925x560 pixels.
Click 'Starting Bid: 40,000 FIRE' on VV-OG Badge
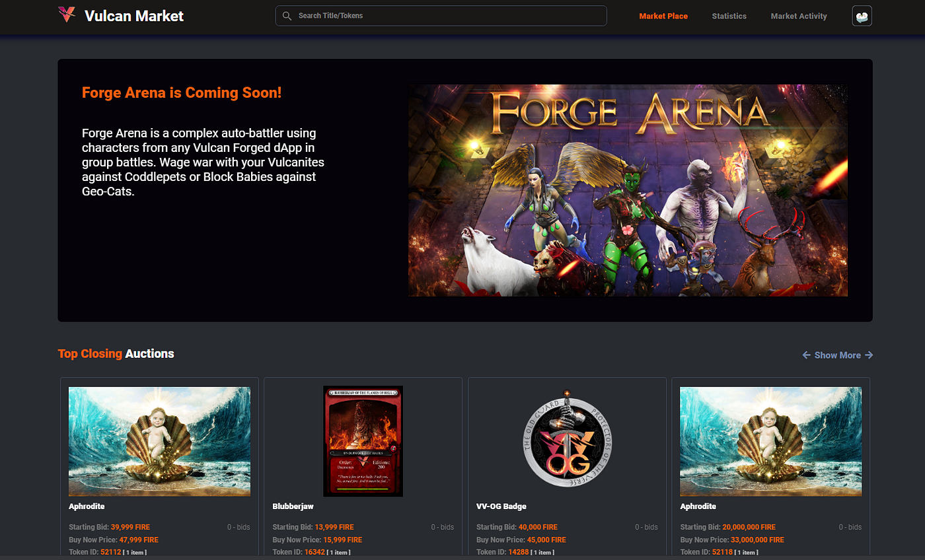[517, 527]
